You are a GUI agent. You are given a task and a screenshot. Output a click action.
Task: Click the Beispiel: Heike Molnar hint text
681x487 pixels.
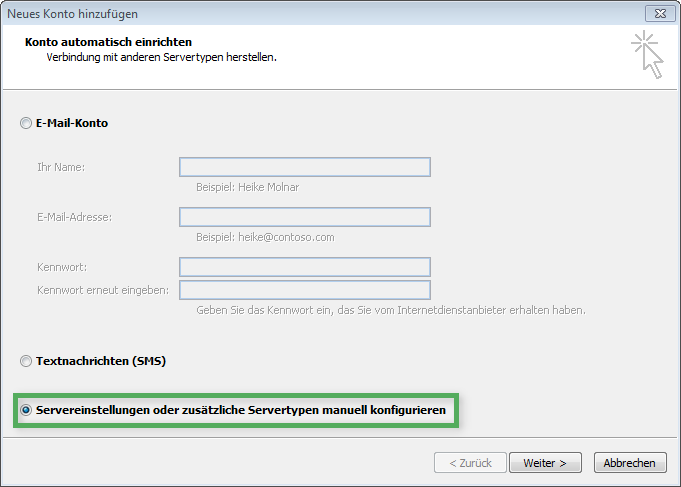(248, 187)
